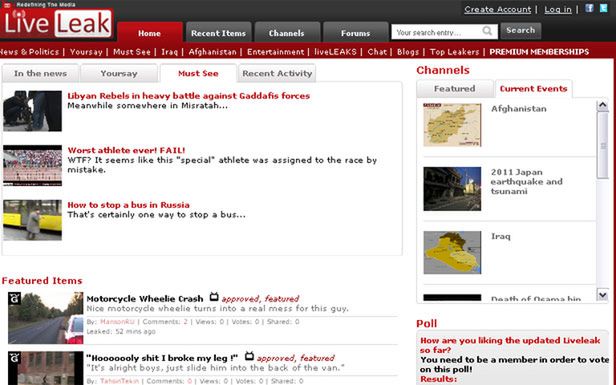The image size is (616, 385).
Task: Open the Iraq channel title
Action: [x=500, y=236]
